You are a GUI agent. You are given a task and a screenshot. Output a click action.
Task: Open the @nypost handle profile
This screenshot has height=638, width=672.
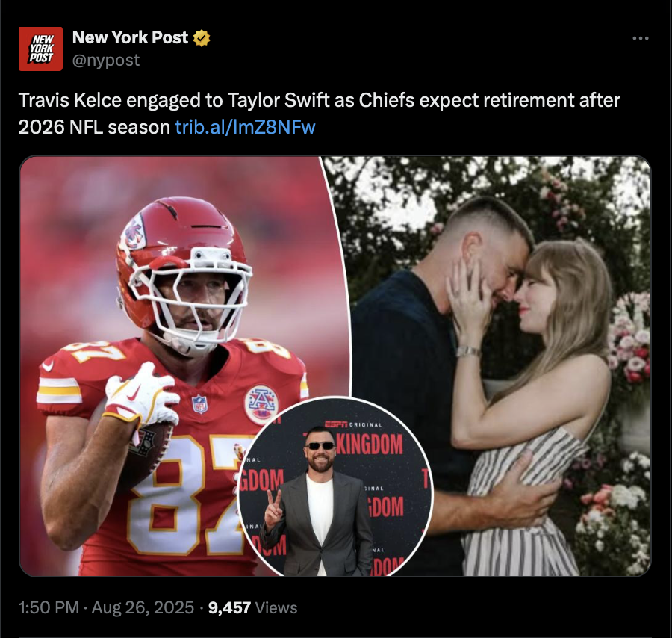[x=106, y=60]
